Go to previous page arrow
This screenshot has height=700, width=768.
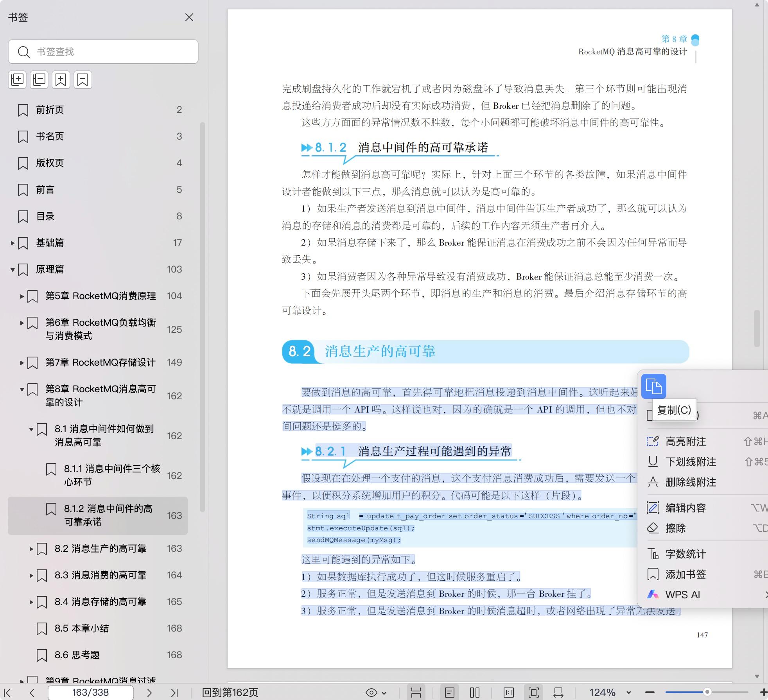(32, 693)
